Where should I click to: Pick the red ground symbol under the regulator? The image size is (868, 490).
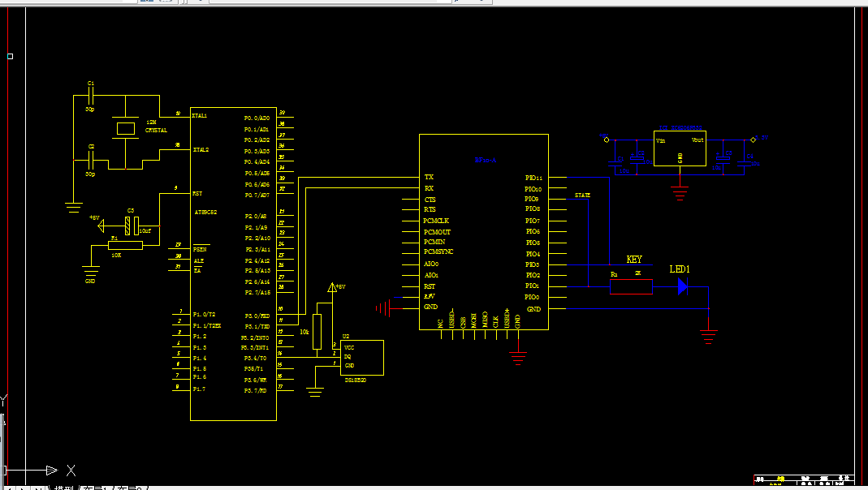[x=680, y=194]
